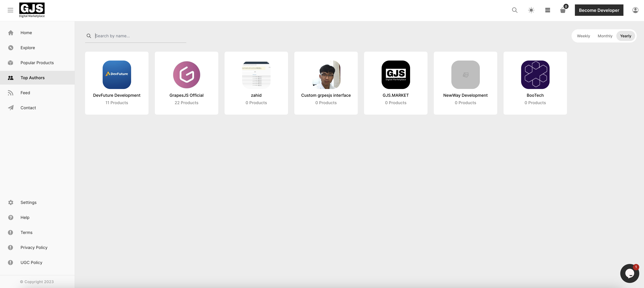Open GrapesJS Official author avatar
Screen dimensions: 644x288
(x=186, y=75)
